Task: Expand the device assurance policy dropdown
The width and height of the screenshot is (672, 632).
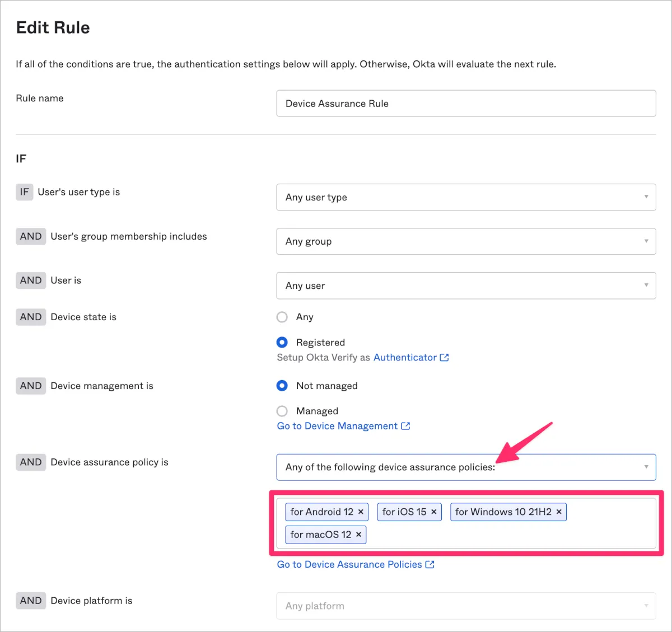Action: click(x=466, y=467)
